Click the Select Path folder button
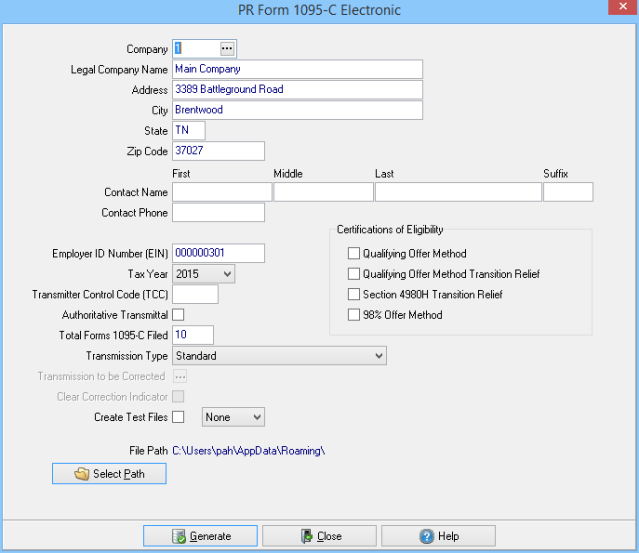 (109, 474)
